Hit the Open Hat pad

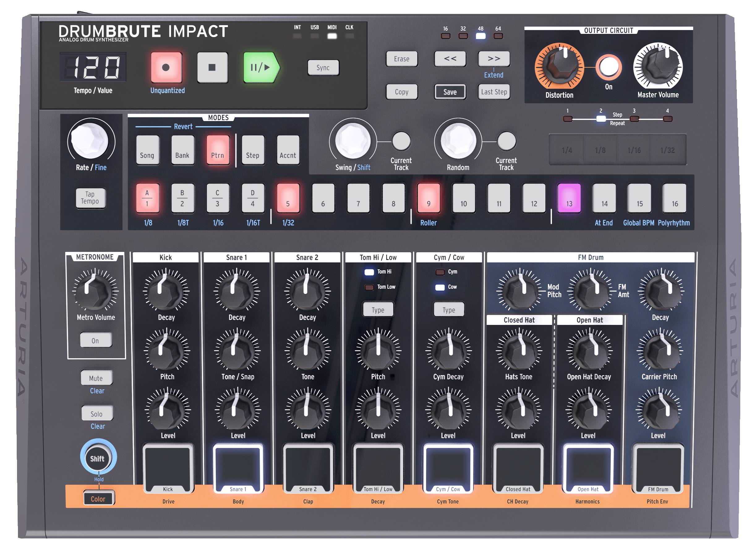pyautogui.click(x=588, y=468)
